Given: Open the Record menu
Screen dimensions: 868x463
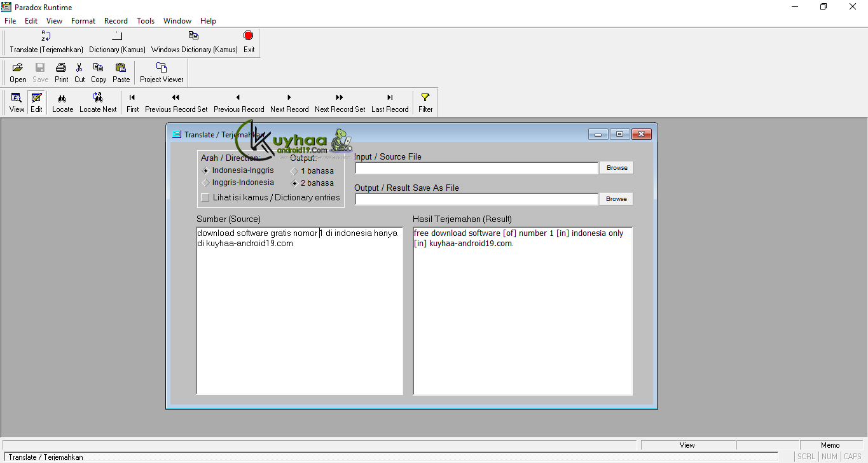Looking at the screenshot, I should (x=116, y=21).
